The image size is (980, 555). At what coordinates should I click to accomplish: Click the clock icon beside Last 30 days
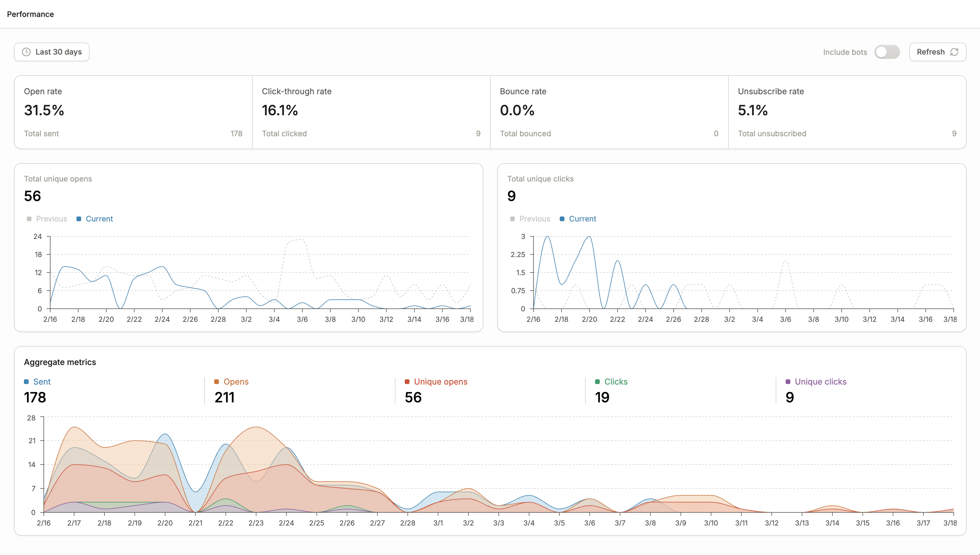26,52
